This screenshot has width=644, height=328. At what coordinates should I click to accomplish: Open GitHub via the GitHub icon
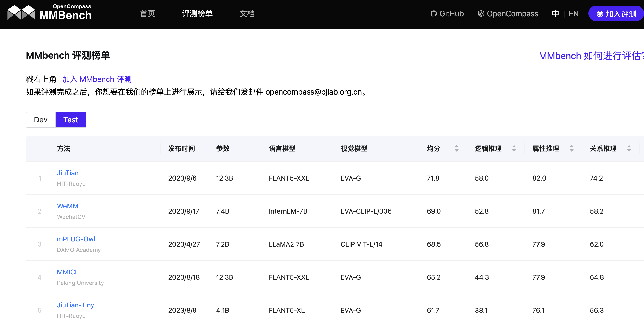tap(434, 13)
